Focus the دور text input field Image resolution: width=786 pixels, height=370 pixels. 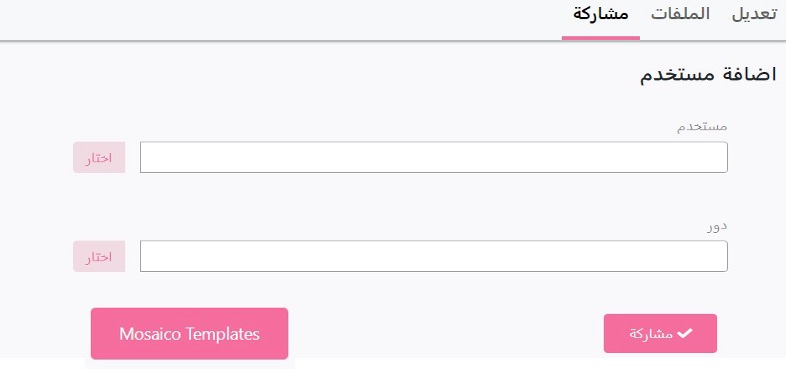coord(434,256)
